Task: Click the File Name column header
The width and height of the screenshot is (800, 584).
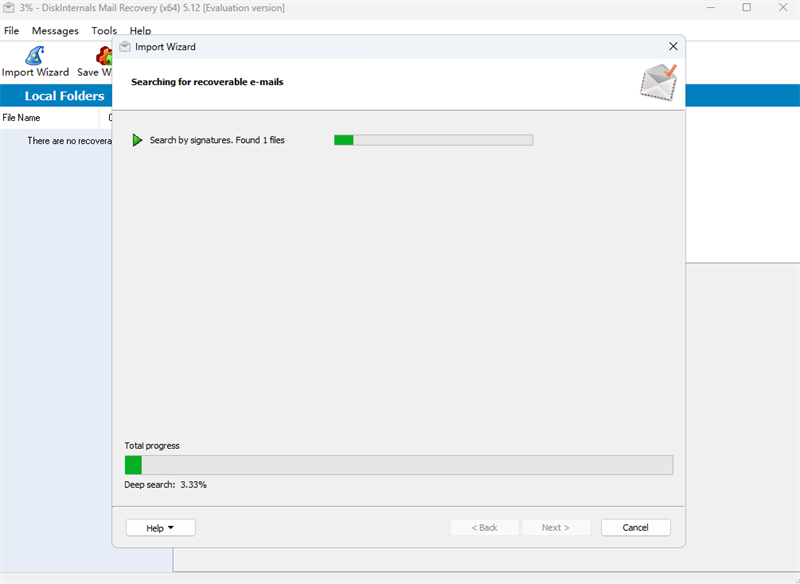Action: (x=50, y=118)
